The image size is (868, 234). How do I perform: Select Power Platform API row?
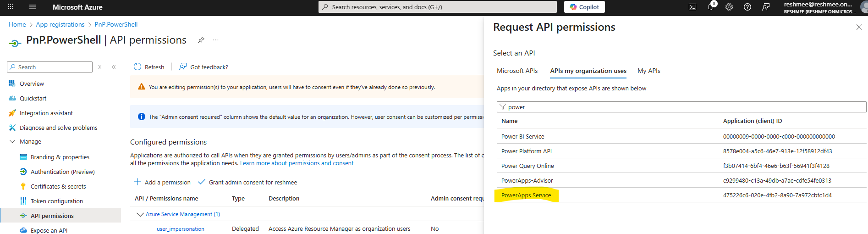point(681,151)
